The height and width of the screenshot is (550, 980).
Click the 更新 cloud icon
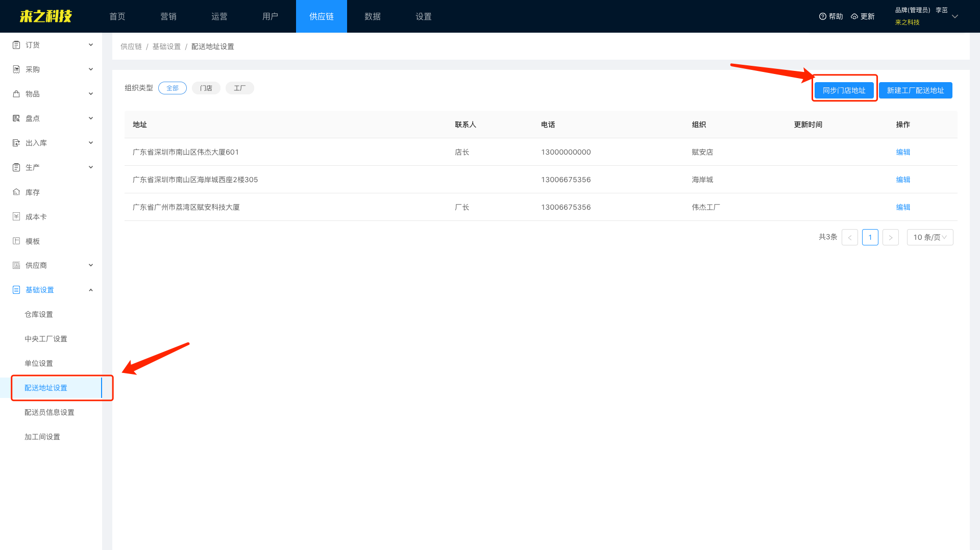coord(854,16)
